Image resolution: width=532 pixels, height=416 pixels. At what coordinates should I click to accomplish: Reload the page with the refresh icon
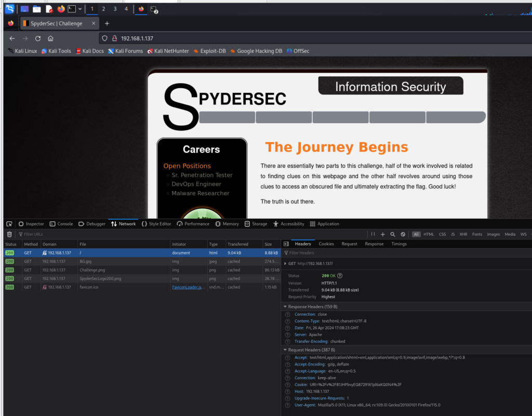coord(38,38)
